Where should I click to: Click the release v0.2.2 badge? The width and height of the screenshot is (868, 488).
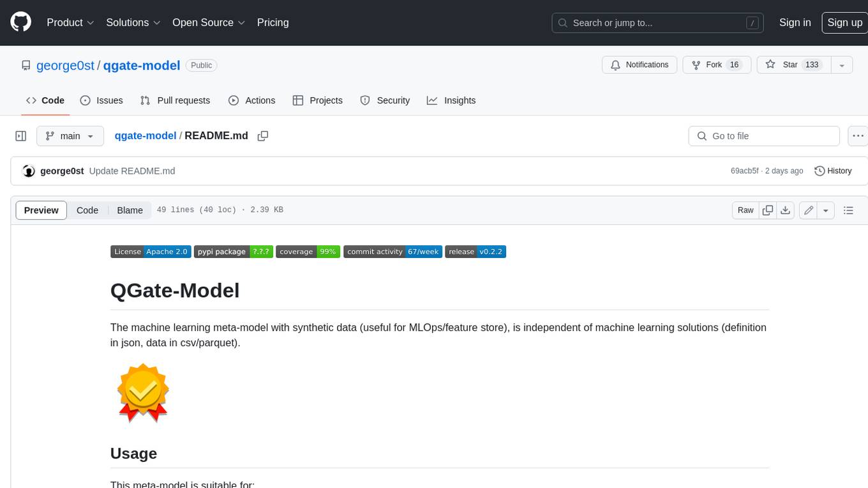[x=475, y=252]
